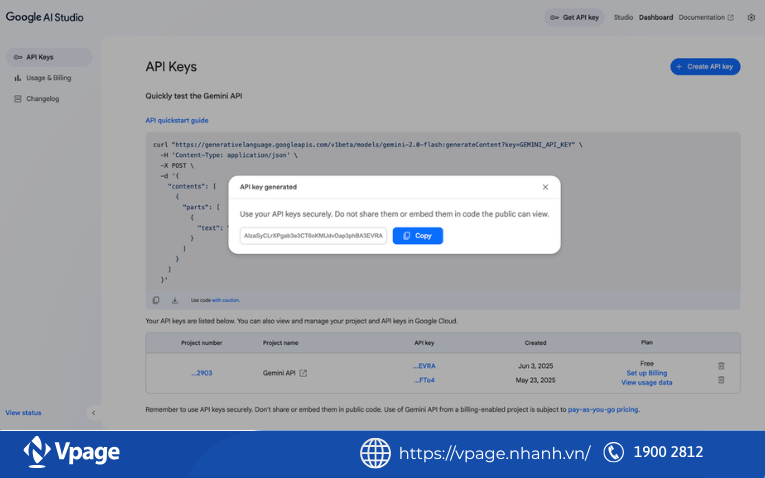Open the 'with caution' link
The width and height of the screenshot is (765, 478).
tap(225, 300)
